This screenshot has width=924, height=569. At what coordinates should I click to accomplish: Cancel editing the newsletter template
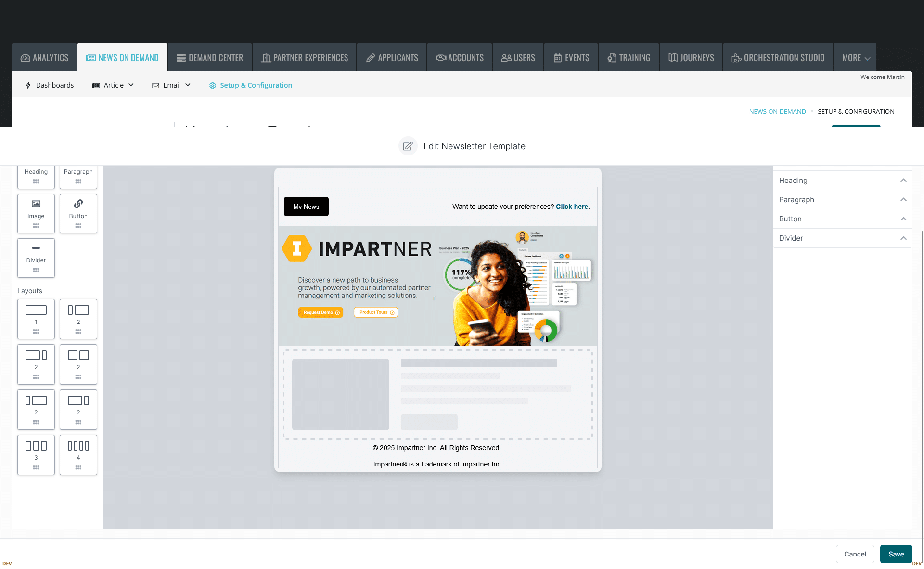pyautogui.click(x=855, y=554)
